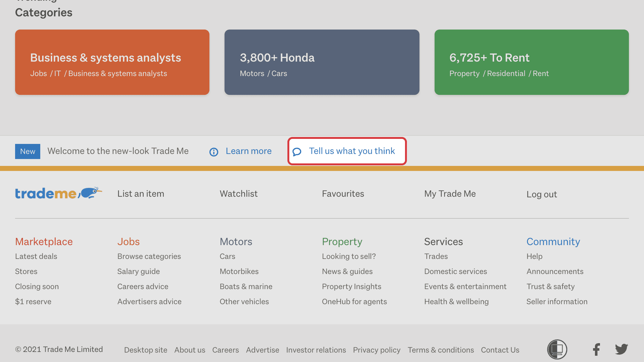View Property Insights
The height and width of the screenshot is (362, 644).
[x=352, y=286]
